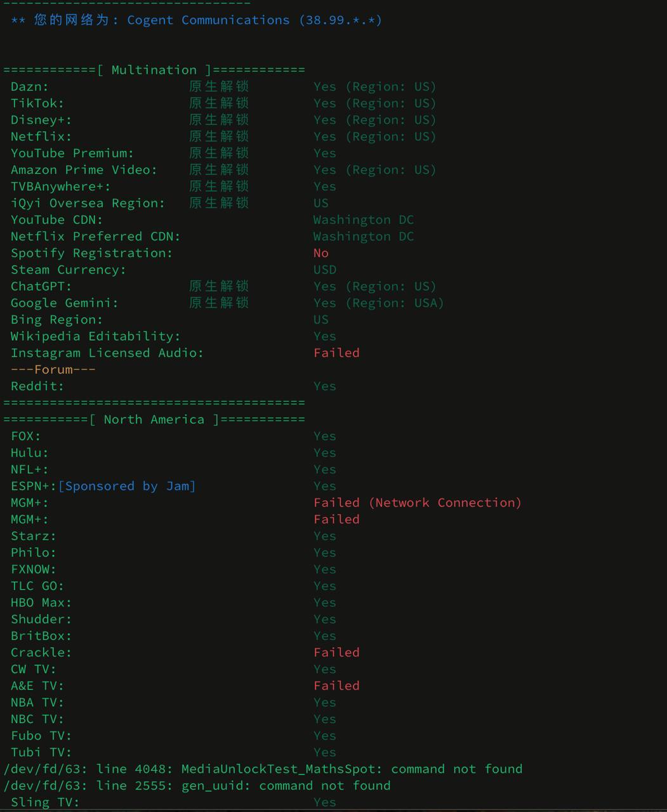Click the Forum separator label

53,369
